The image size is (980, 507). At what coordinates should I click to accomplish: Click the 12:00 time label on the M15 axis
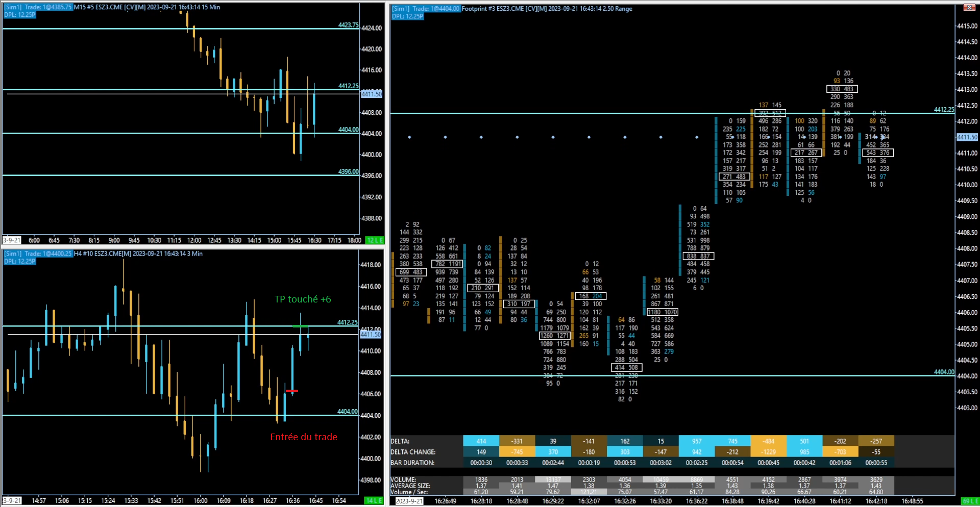(194, 240)
